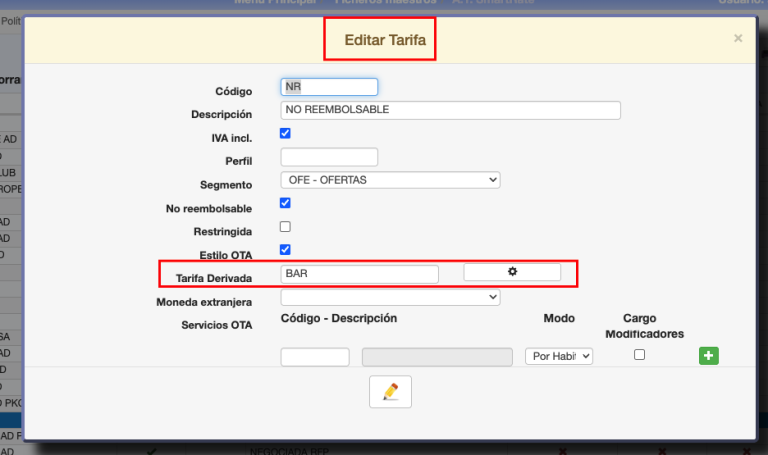Toggle the IVA incl. checkbox
This screenshot has width=768, height=455.
285,133
